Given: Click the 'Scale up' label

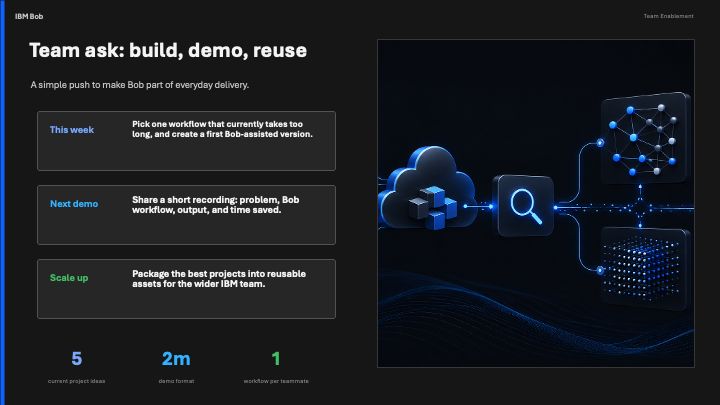Looking at the screenshot, I should [x=69, y=278].
